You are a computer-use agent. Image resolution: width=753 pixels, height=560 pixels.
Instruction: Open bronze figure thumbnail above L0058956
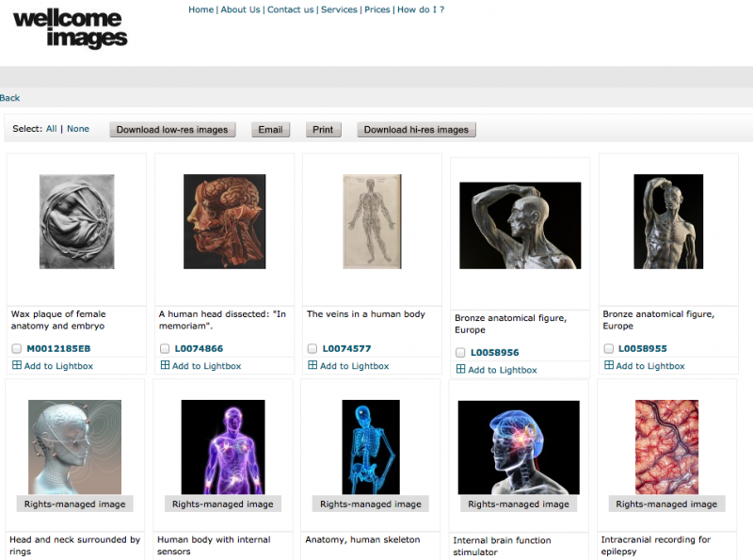521,225
